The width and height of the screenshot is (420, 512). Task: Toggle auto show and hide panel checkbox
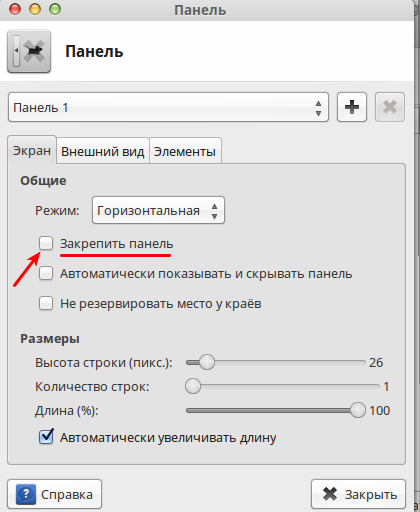coord(46,273)
